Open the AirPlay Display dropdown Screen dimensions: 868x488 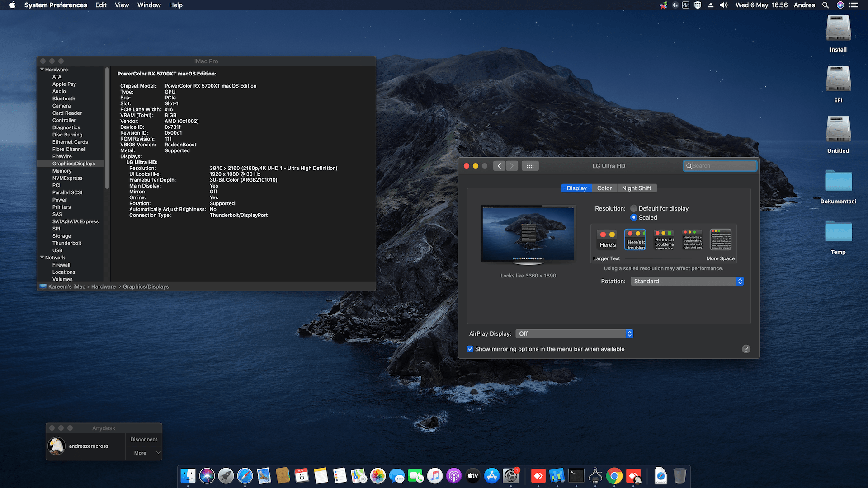pos(574,333)
